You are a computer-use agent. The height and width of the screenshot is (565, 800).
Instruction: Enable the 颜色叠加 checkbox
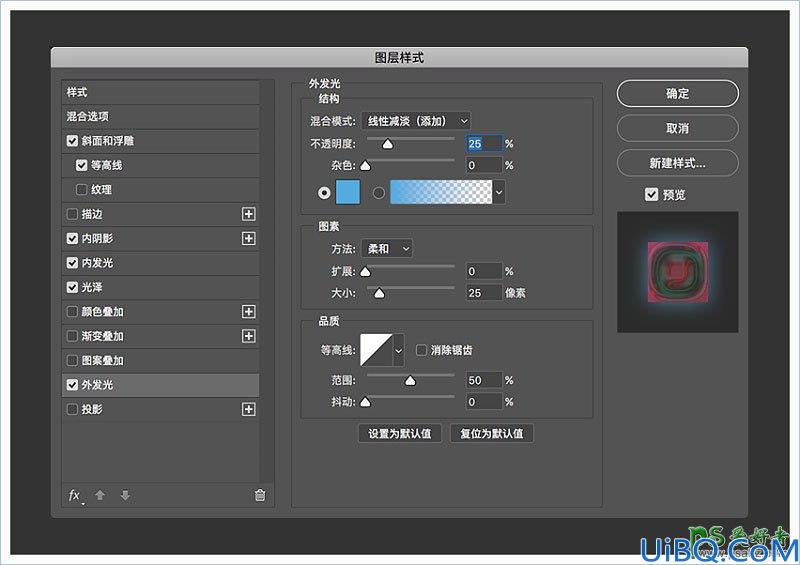[x=72, y=311]
